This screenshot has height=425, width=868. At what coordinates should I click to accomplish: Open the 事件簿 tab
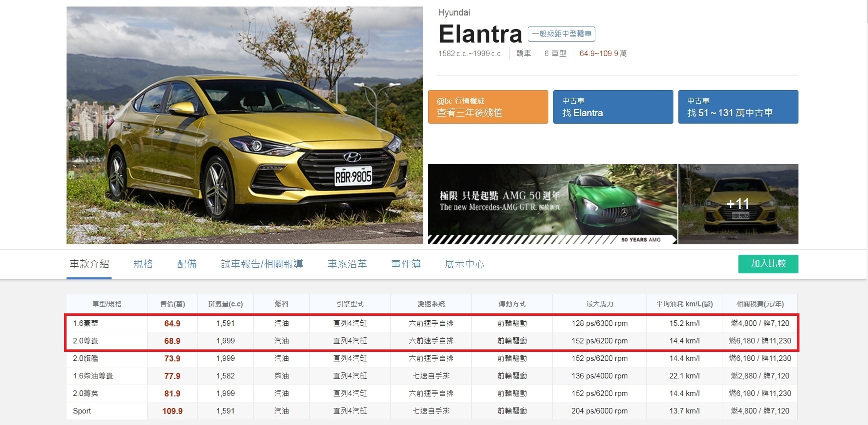pos(406,264)
